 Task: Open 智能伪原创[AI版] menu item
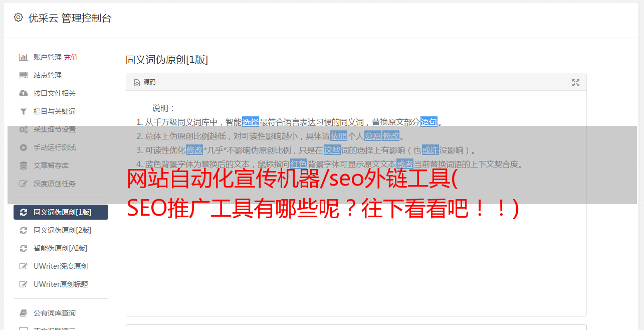click(61, 248)
